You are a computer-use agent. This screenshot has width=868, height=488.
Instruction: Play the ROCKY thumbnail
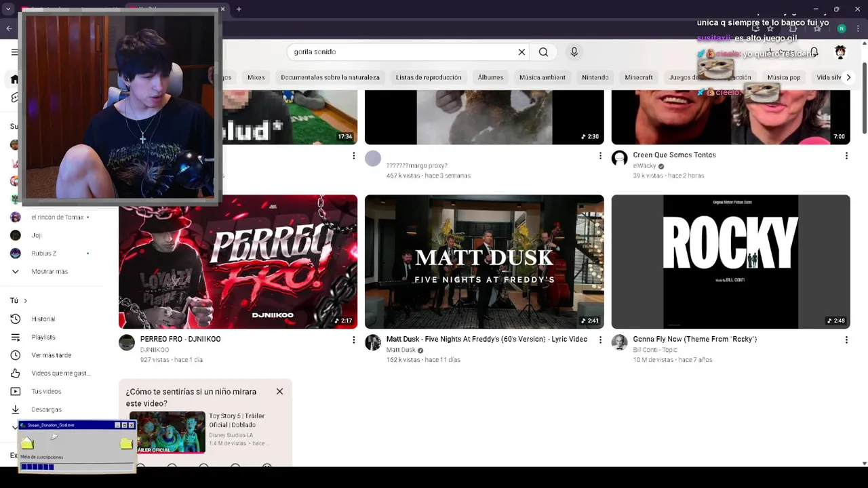coord(730,262)
